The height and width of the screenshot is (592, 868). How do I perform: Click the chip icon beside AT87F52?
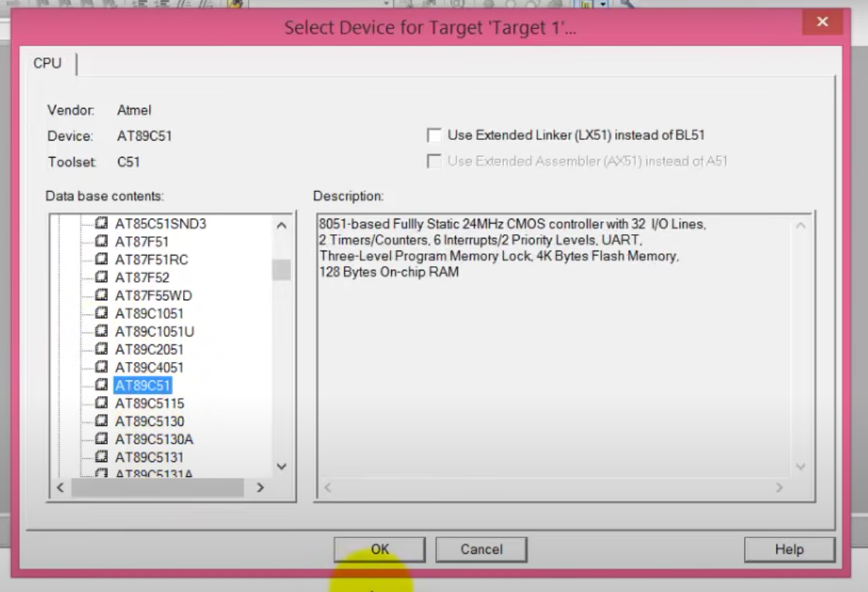tap(101, 278)
